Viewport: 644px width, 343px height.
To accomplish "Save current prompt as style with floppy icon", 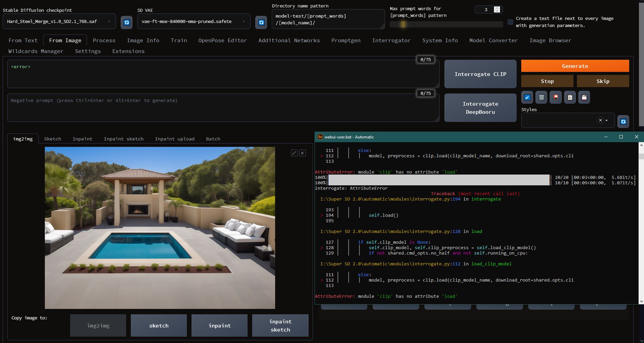I will pos(585,97).
